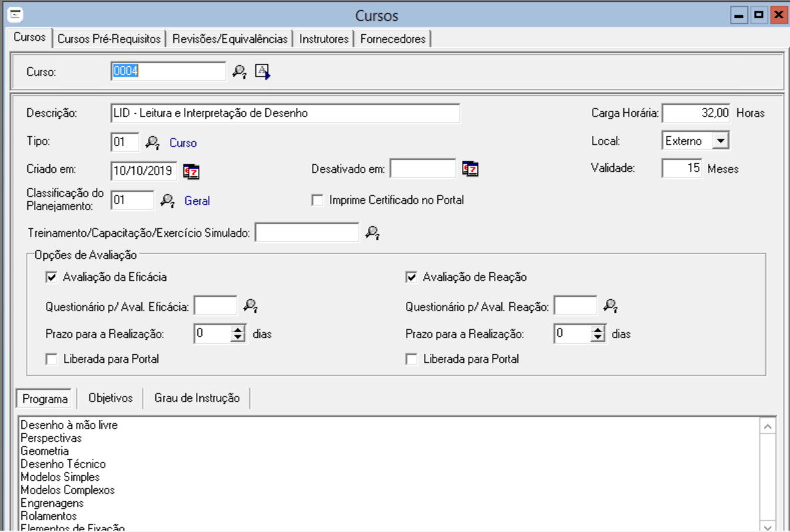Click lookup icon for Classificação do Planejamento
Image resolution: width=790 pixels, height=532 pixels.
click(x=168, y=200)
